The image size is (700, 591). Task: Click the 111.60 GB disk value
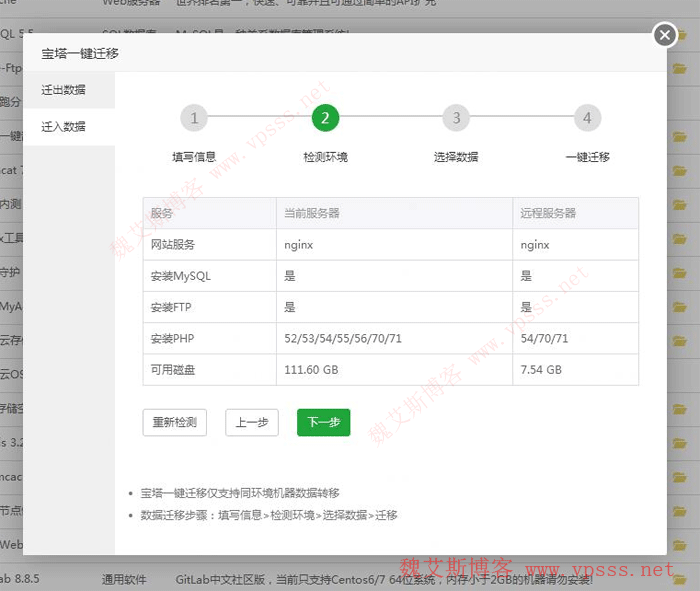(x=312, y=369)
